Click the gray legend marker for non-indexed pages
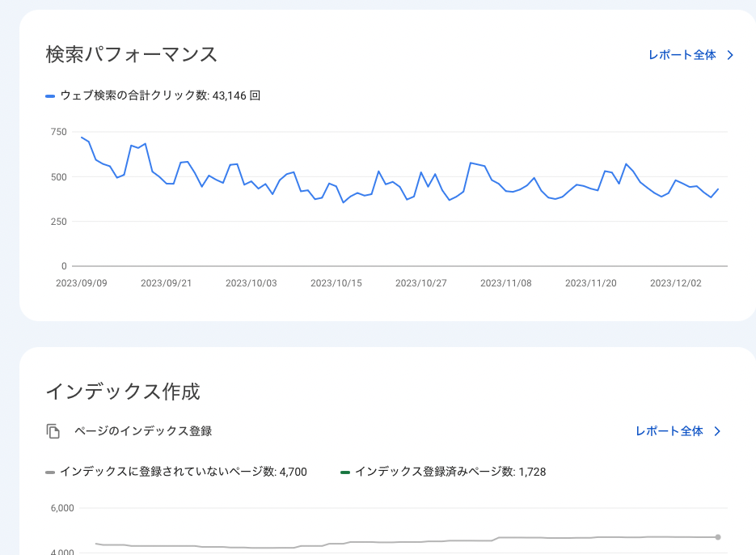 (x=50, y=472)
